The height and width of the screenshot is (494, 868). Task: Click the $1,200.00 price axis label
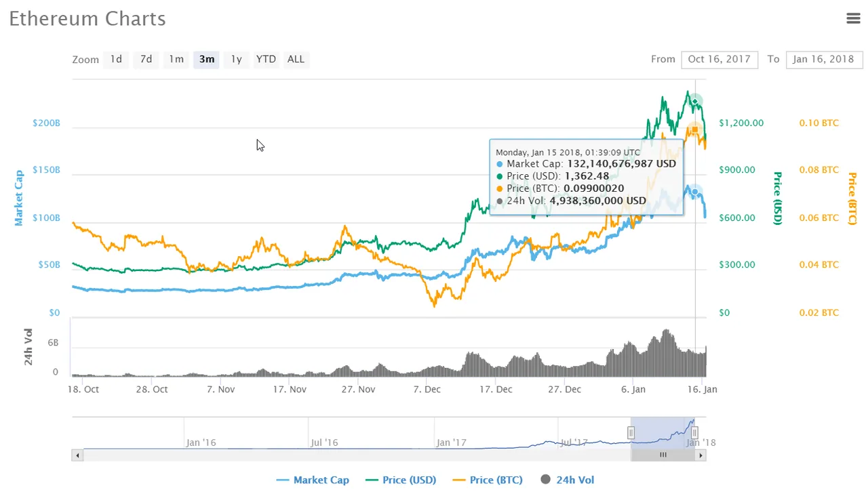click(741, 123)
